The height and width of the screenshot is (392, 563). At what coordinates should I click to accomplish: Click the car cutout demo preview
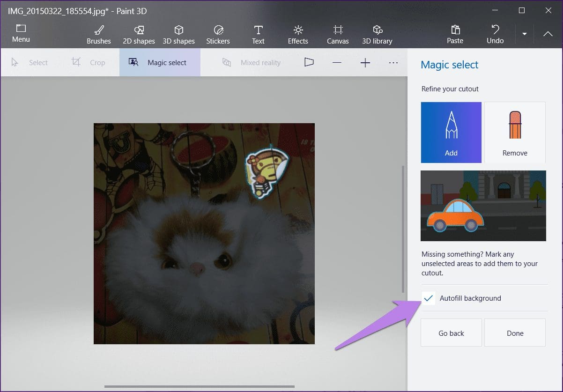(483, 206)
